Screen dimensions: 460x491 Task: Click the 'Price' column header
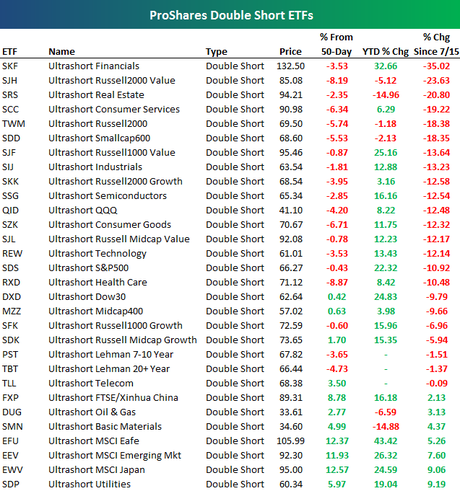pyautogui.click(x=290, y=52)
